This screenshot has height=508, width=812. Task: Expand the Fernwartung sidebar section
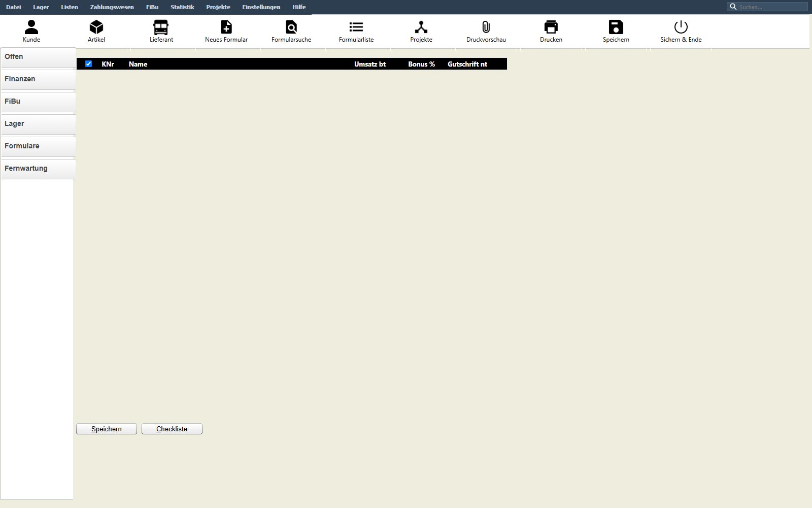(38, 169)
